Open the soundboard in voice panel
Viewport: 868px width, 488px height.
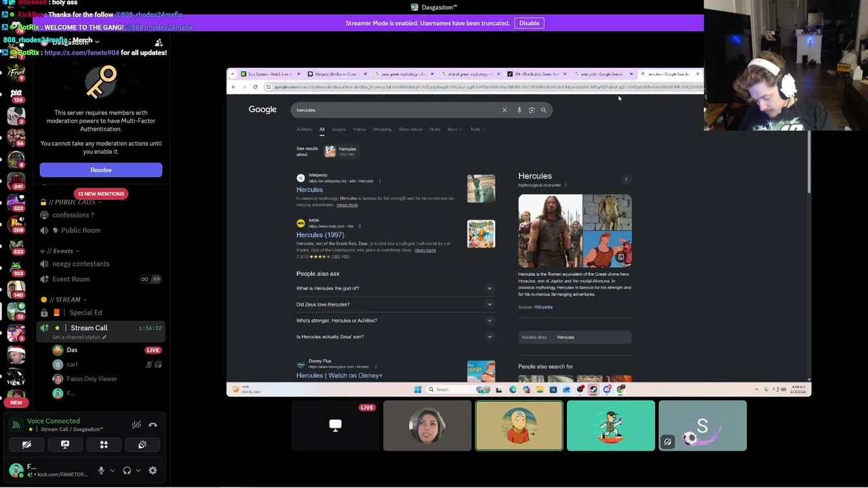[x=142, y=445]
